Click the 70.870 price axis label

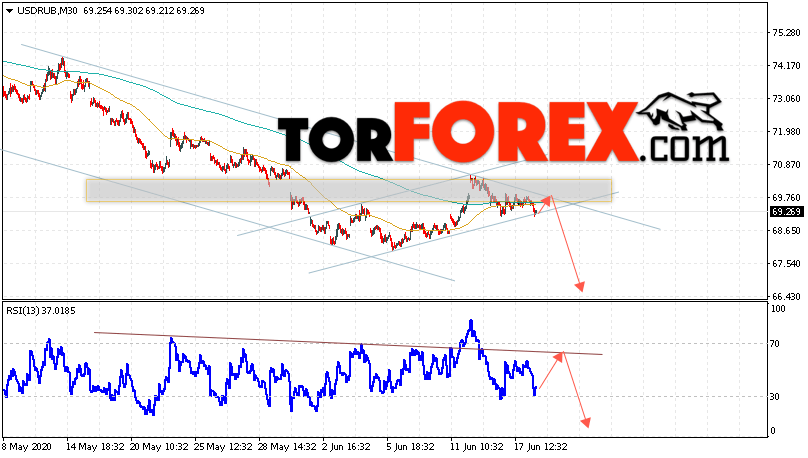click(x=786, y=165)
